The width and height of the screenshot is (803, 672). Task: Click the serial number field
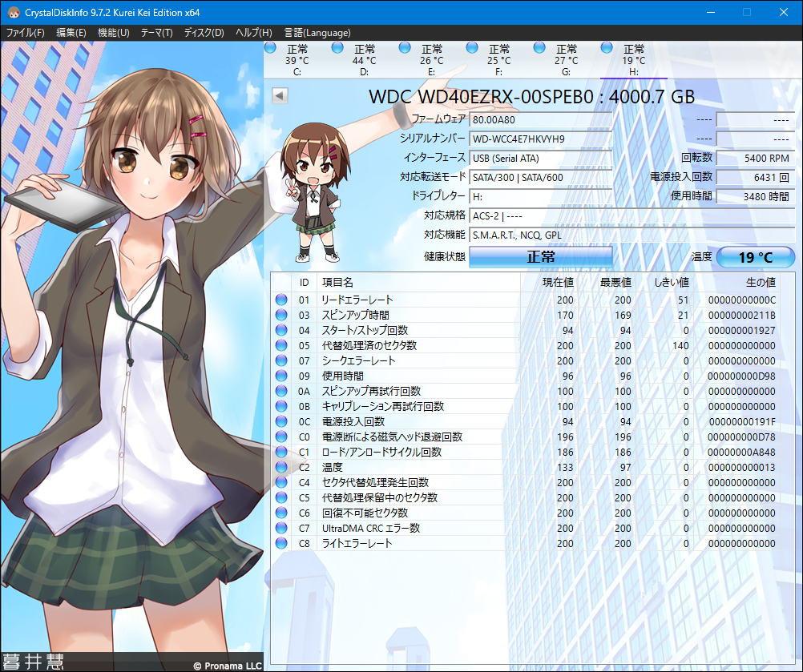pos(541,139)
